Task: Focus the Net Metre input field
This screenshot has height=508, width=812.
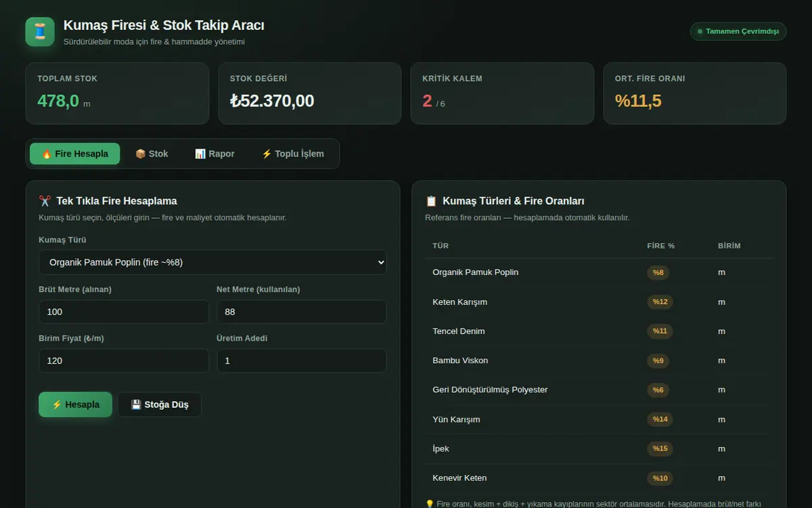Action: click(x=302, y=312)
